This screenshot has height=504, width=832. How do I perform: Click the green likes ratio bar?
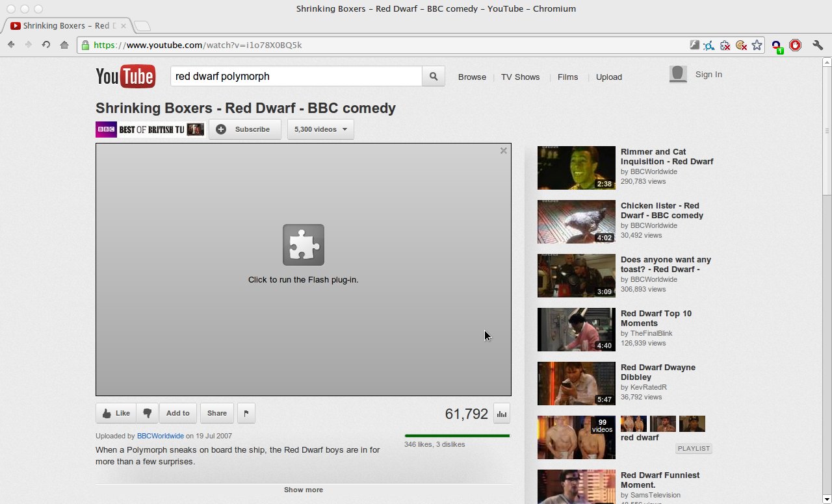[x=457, y=436]
